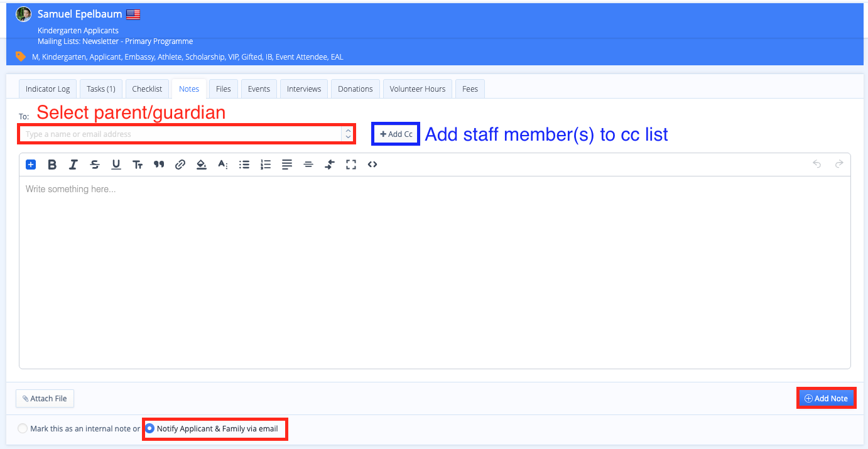The image size is (868, 449).
Task: Switch editor to fullscreen mode
Action: [351, 165]
